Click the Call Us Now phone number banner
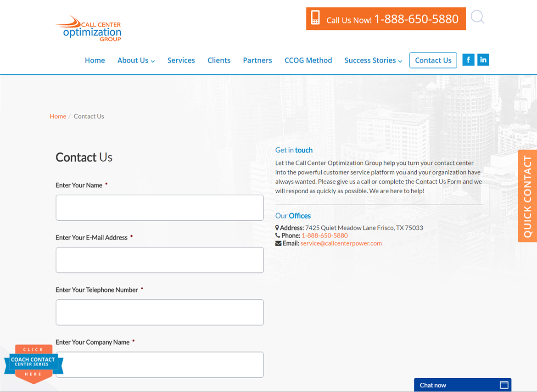 386,19
